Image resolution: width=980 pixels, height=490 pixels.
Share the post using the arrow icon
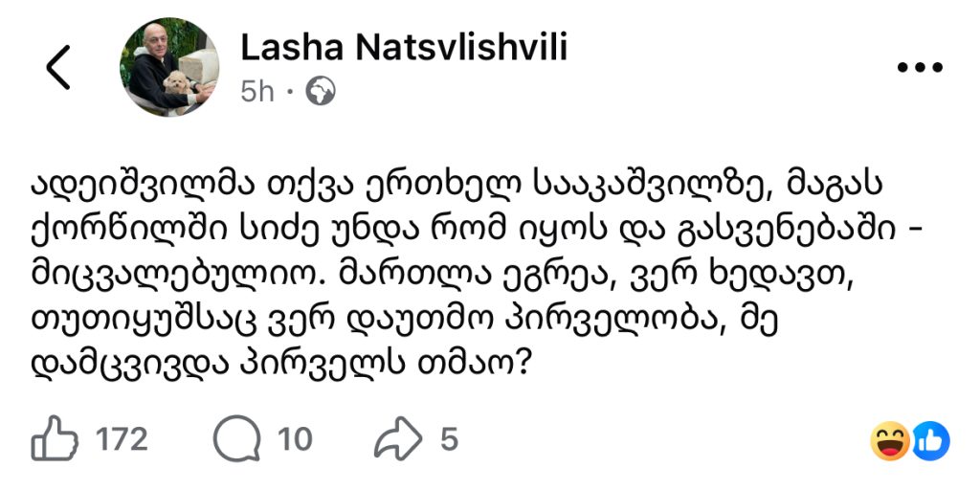pos(398,439)
